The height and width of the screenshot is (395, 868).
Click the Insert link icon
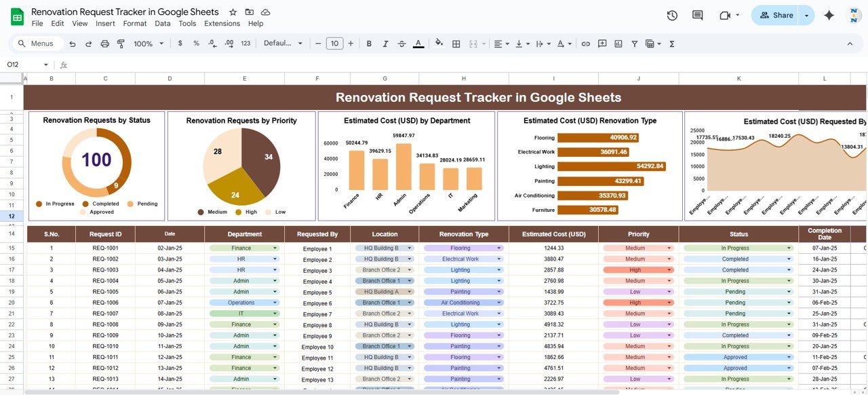point(585,43)
